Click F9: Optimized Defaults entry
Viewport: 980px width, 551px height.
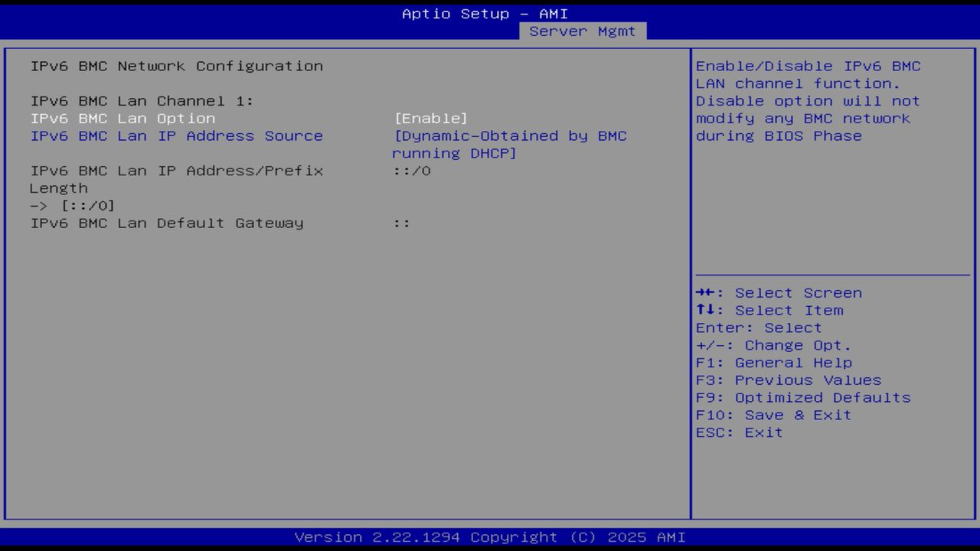802,397
